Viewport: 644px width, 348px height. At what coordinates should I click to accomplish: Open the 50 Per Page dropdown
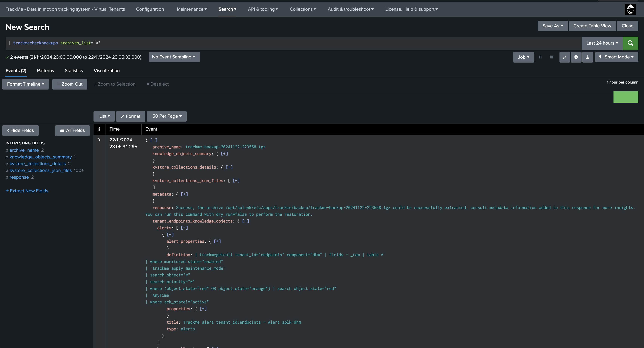click(x=167, y=116)
